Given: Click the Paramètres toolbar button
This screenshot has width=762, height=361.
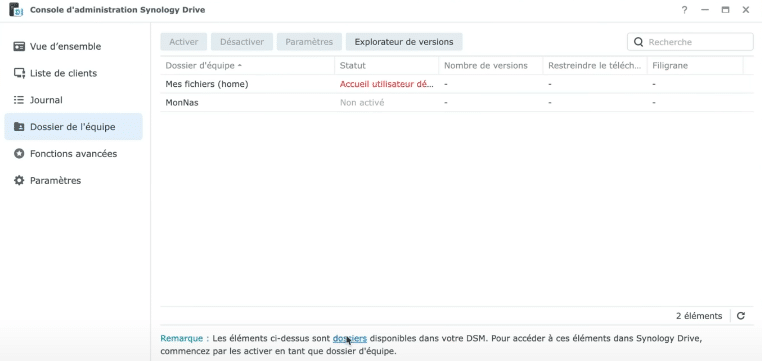Looking at the screenshot, I should 309,42.
